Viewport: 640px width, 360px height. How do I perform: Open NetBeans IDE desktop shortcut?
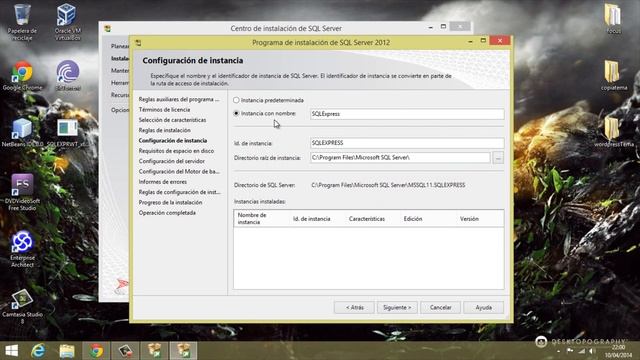click(x=22, y=133)
